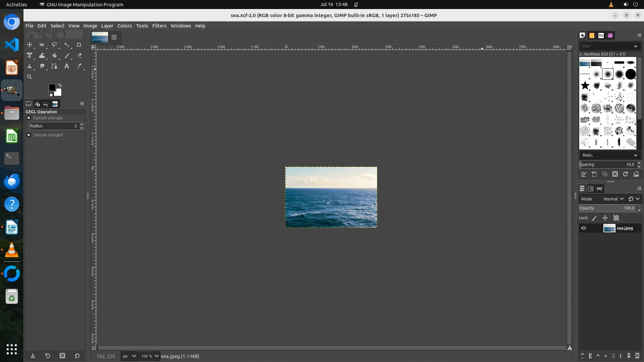Select the Zoom magnifier tool
This screenshot has height=362, width=644.
30,77
